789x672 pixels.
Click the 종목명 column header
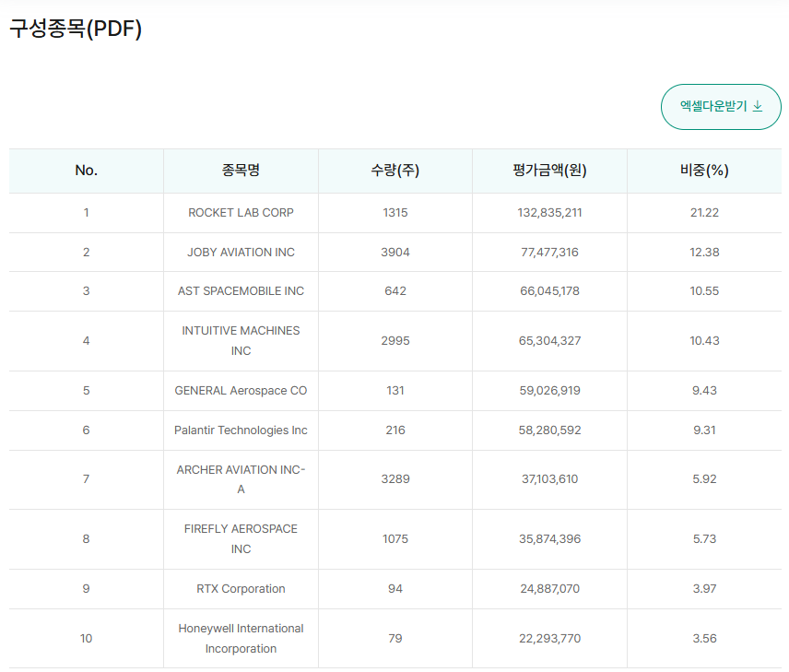tap(241, 171)
